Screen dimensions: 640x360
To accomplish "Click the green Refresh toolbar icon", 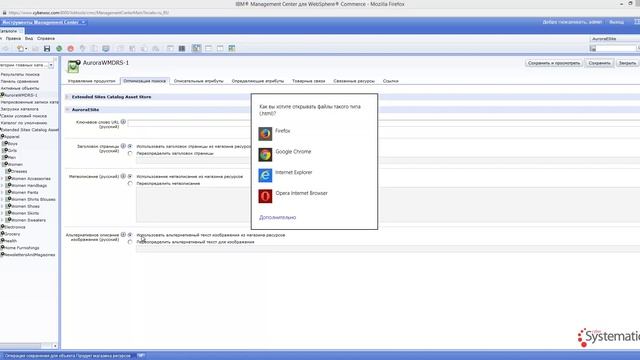I will [x=59, y=49].
